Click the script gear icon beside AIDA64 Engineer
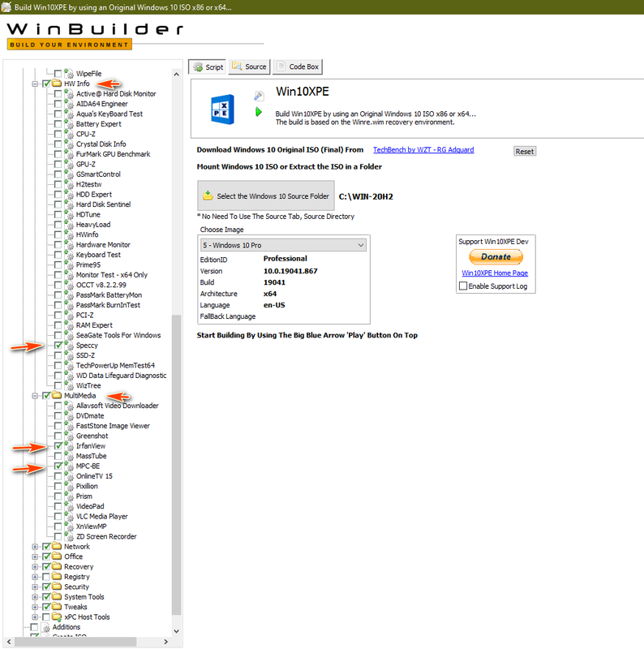This screenshot has height=649, width=644. pyautogui.click(x=69, y=104)
